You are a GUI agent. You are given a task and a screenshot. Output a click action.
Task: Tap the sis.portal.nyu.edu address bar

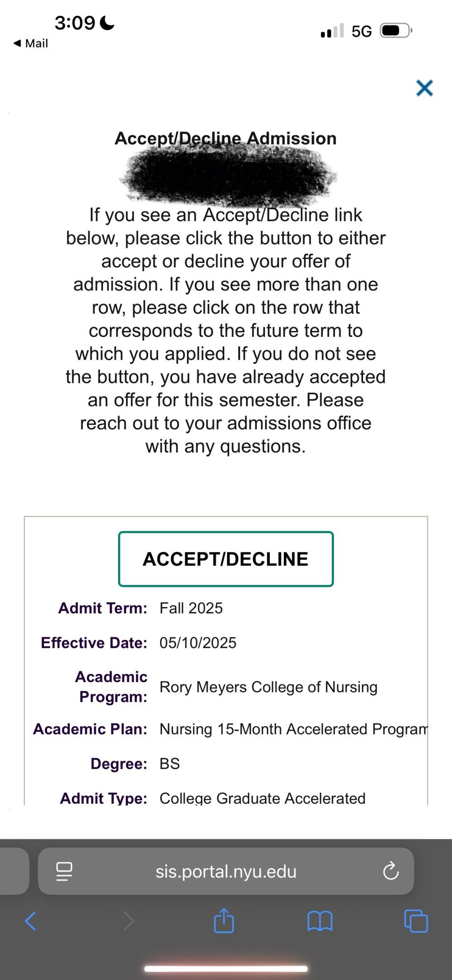click(226, 871)
